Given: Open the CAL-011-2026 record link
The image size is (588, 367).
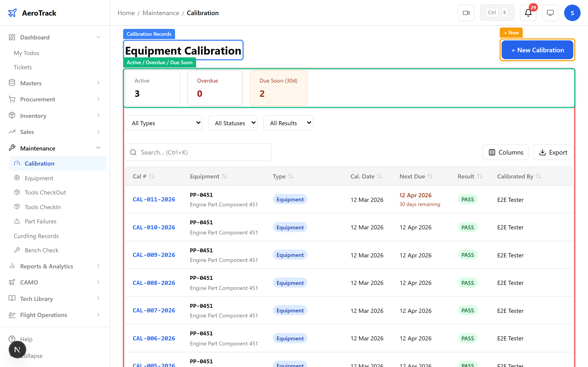Looking at the screenshot, I should point(154,199).
